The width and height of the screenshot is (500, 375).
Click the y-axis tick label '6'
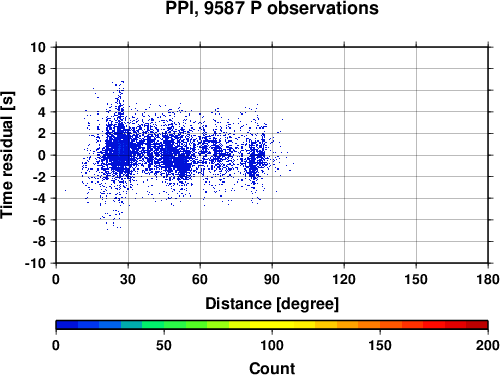(x=42, y=90)
